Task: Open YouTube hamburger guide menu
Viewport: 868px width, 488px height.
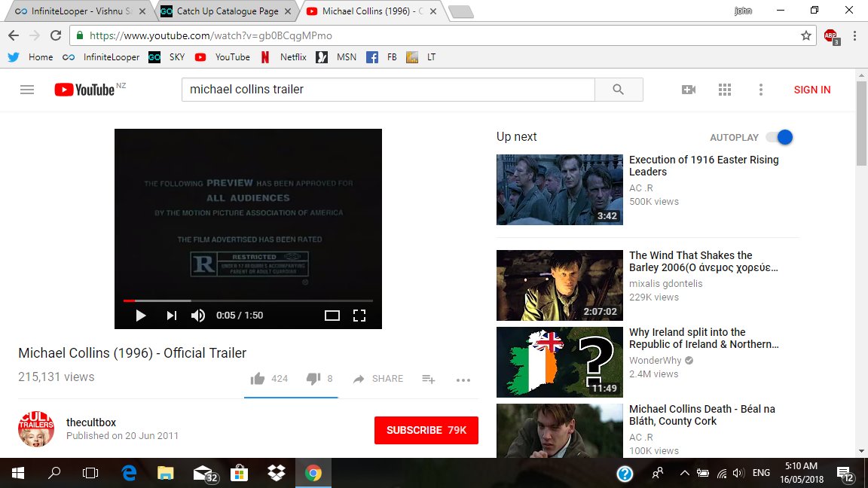Action: (27, 90)
